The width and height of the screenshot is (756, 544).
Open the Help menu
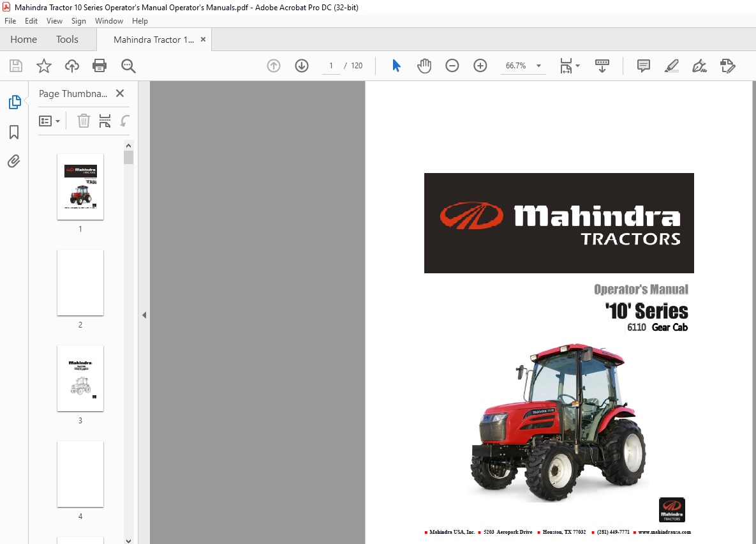(x=140, y=21)
